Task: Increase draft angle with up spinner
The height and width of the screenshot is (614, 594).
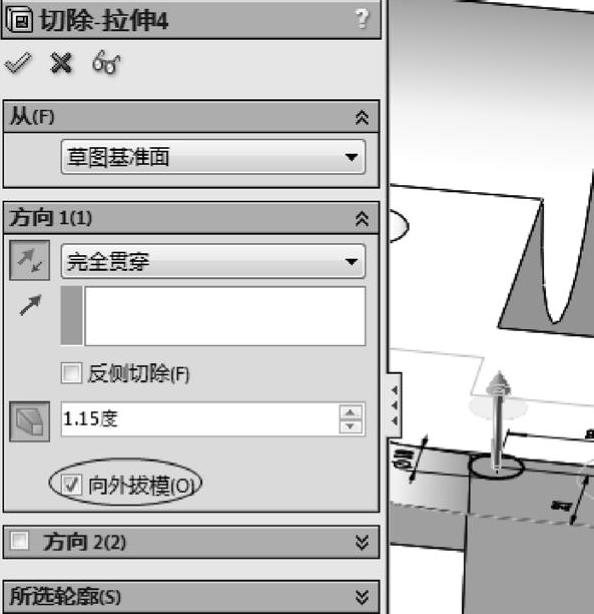Action: (x=350, y=412)
